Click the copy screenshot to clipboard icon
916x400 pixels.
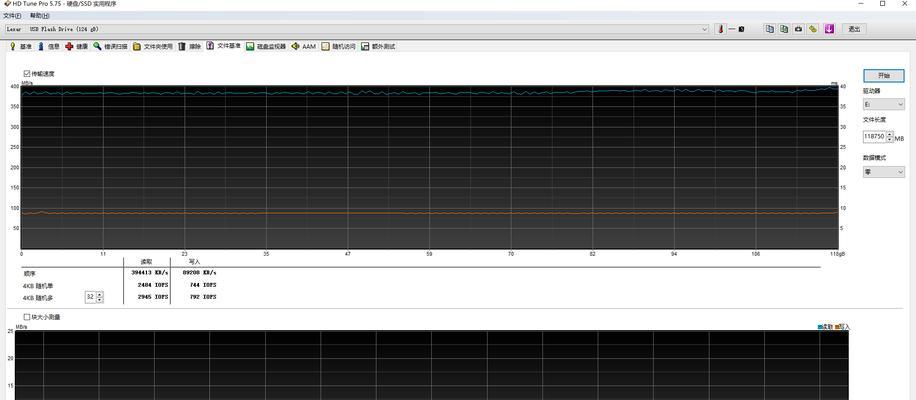pyautogui.click(x=784, y=29)
